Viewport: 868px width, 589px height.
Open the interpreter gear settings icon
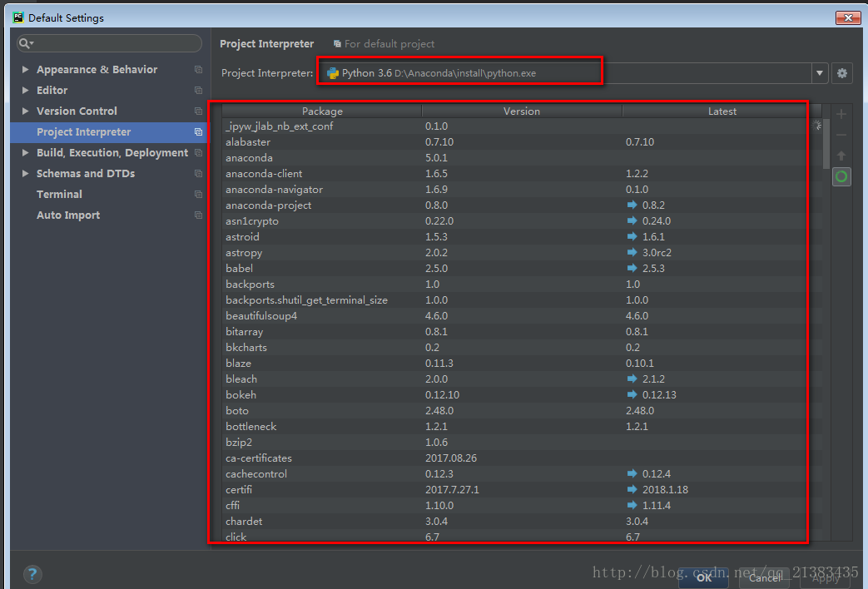(x=842, y=73)
